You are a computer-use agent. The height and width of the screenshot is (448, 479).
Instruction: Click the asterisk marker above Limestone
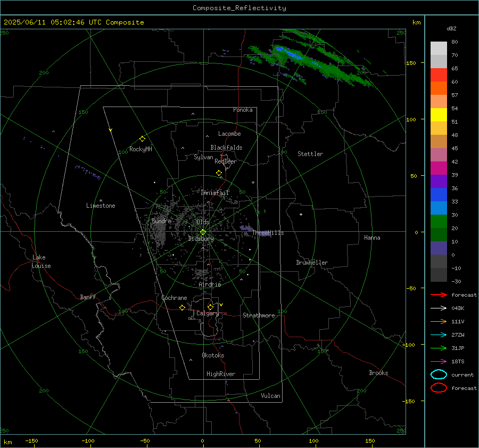101,201
